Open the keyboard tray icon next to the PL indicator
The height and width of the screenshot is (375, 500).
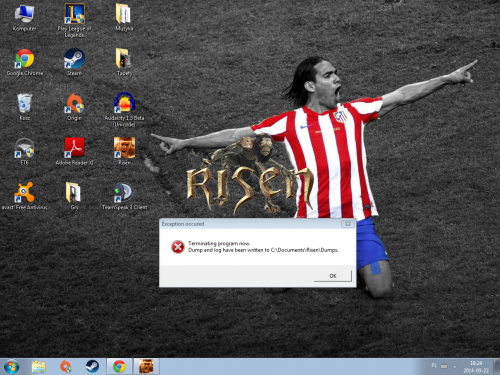[444, 366]
